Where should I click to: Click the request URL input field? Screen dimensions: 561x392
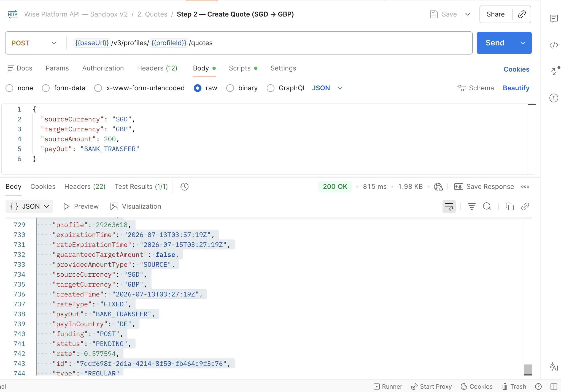point(269,43)
